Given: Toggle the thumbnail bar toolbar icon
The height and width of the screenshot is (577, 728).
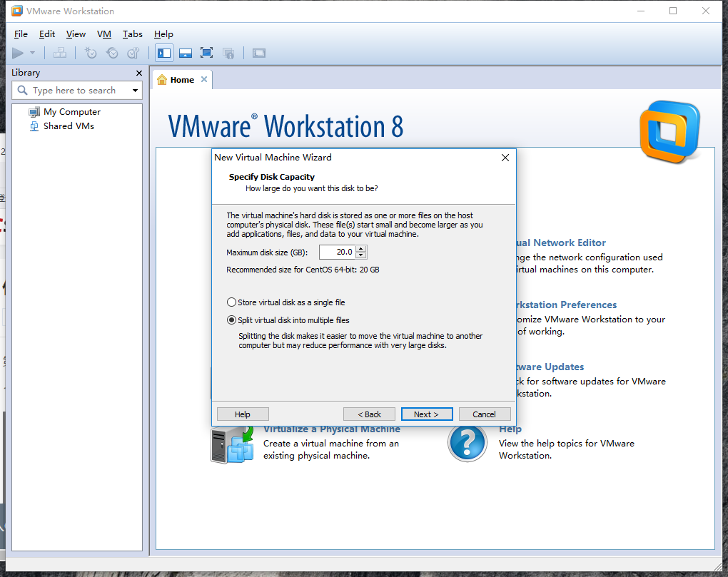Looking at the screenshot, I should [186, 53].
